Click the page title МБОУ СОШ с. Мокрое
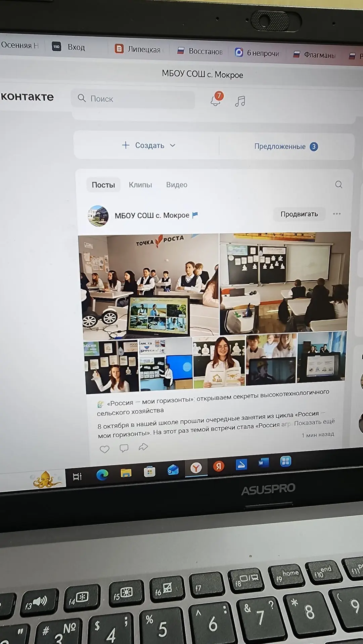The image size is (363, 644). (x=202, y=74)
